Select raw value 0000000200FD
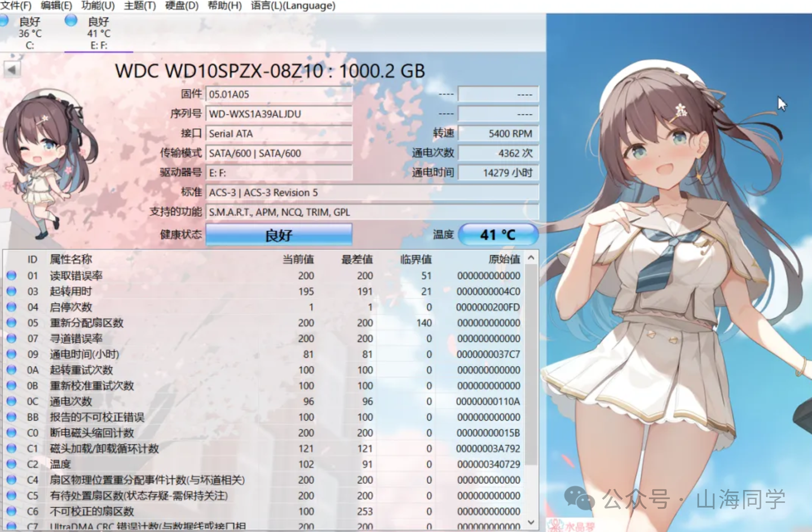 (x=488, y=307)
